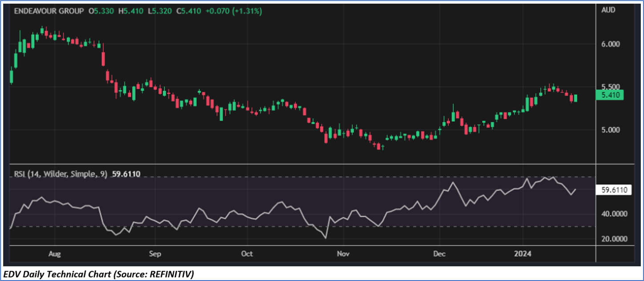The image size is (644, 281).
Task: Click the Nov label on time axis
Action: point(343,253)
